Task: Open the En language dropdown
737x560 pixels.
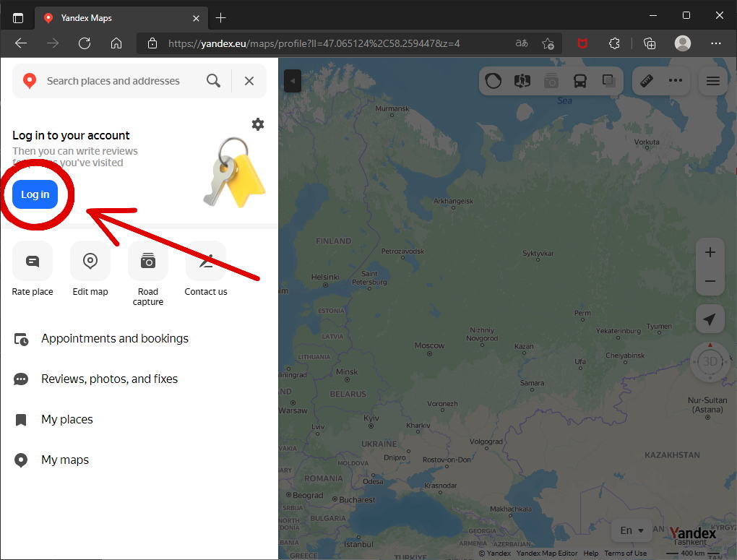Action: click(632, 531)
